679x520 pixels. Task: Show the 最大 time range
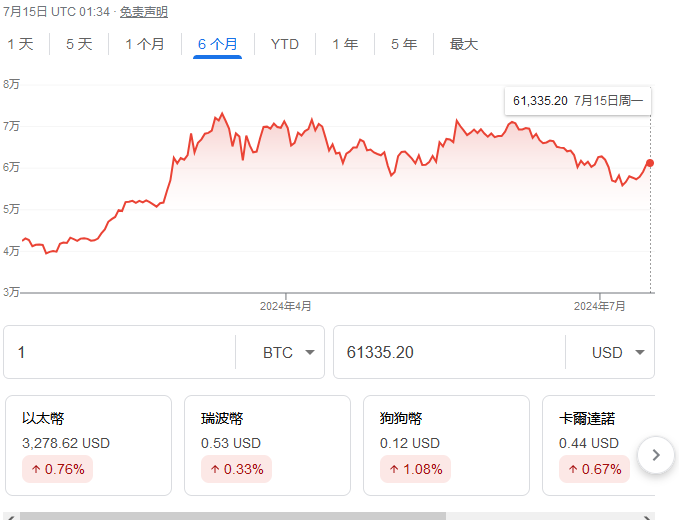point(464,44)
